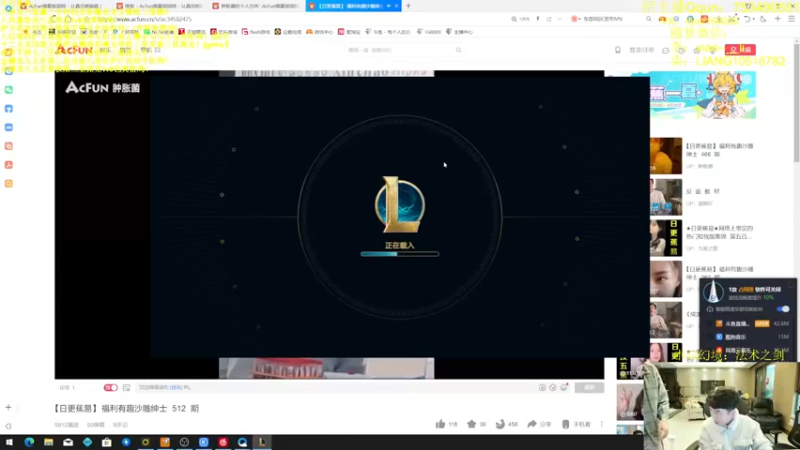Viewport: 800px width, 450px height.
Task: Open Microsoft Store from taskbar
Action: click(x=107, y=442)
